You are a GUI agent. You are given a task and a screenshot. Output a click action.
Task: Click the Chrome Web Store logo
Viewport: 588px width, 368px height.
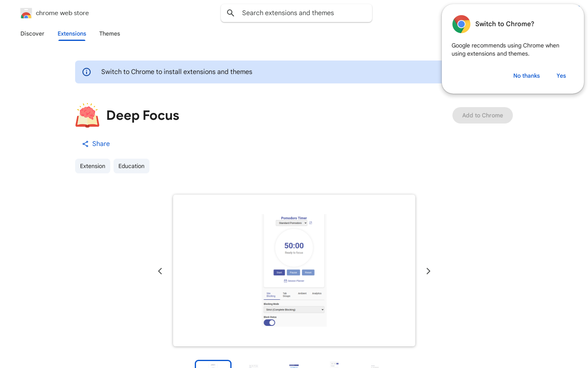point(26,13)
